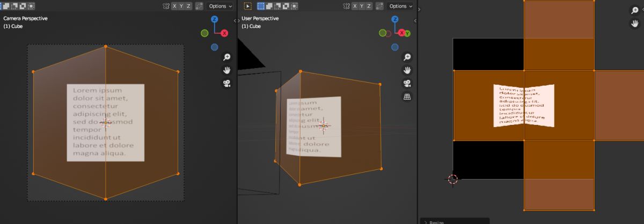
Task: Click '(1) Cube' label in Camera viewport
Action: pos(13,26)
